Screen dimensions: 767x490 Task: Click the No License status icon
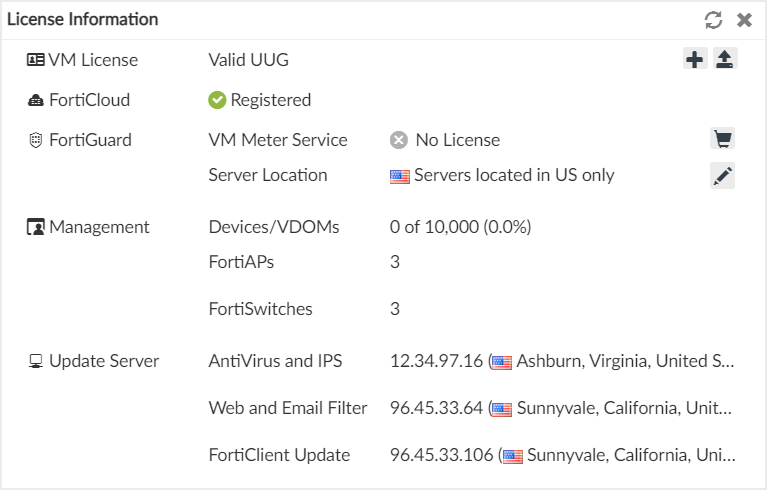(399, 140)
